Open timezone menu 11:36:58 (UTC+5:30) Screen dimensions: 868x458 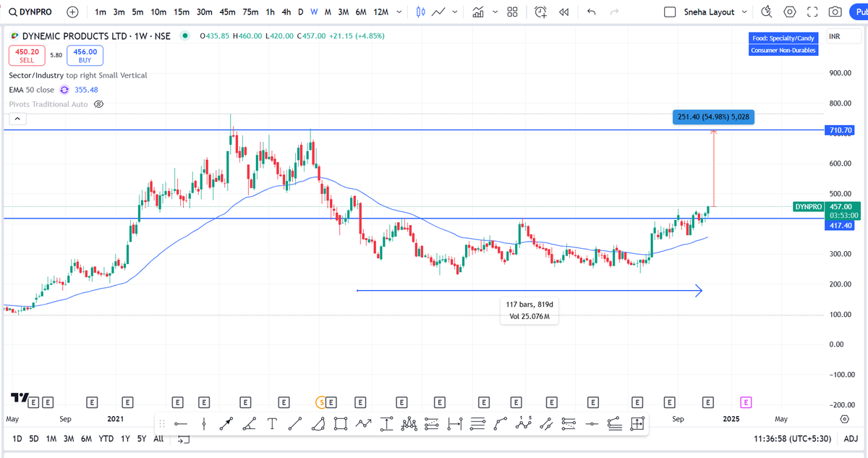pos(794,438)
